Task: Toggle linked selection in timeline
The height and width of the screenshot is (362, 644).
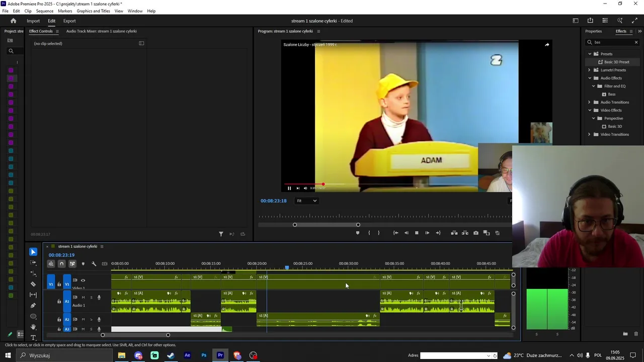Action: (72, 263)
